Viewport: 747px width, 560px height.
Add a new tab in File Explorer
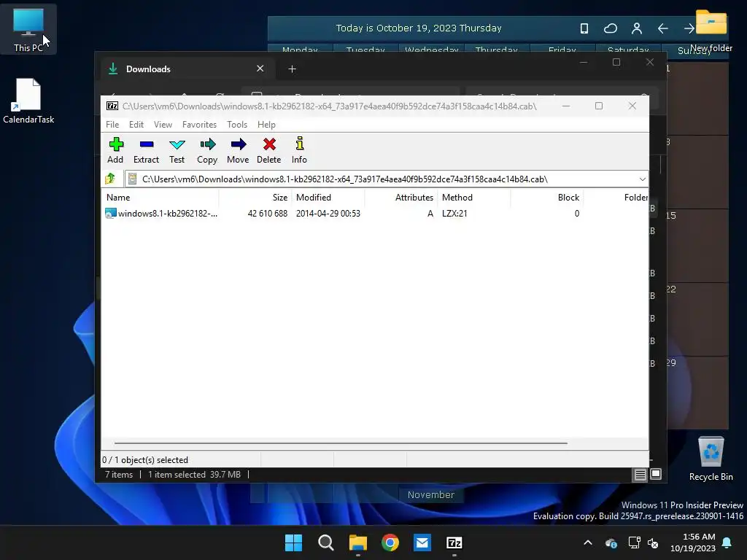click(x=292, y=69)
